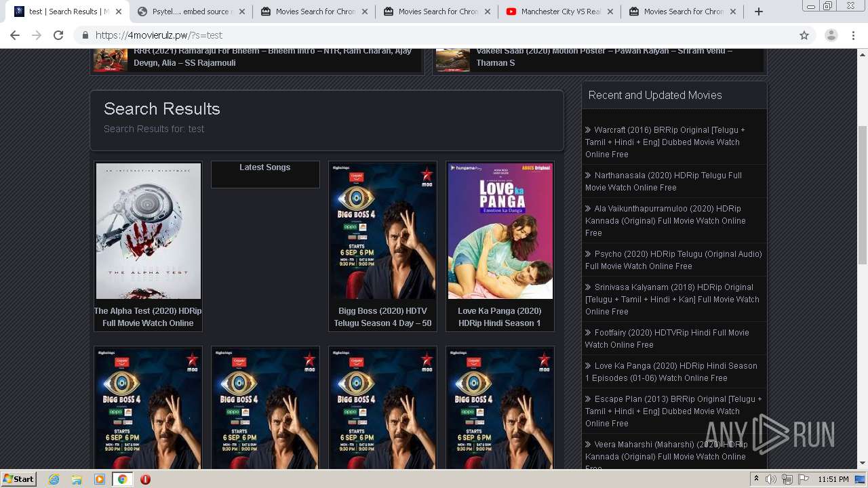Switch to the second Movies Search tab
The height and width of the screenshot is (488, 868).
click(437, 12)
